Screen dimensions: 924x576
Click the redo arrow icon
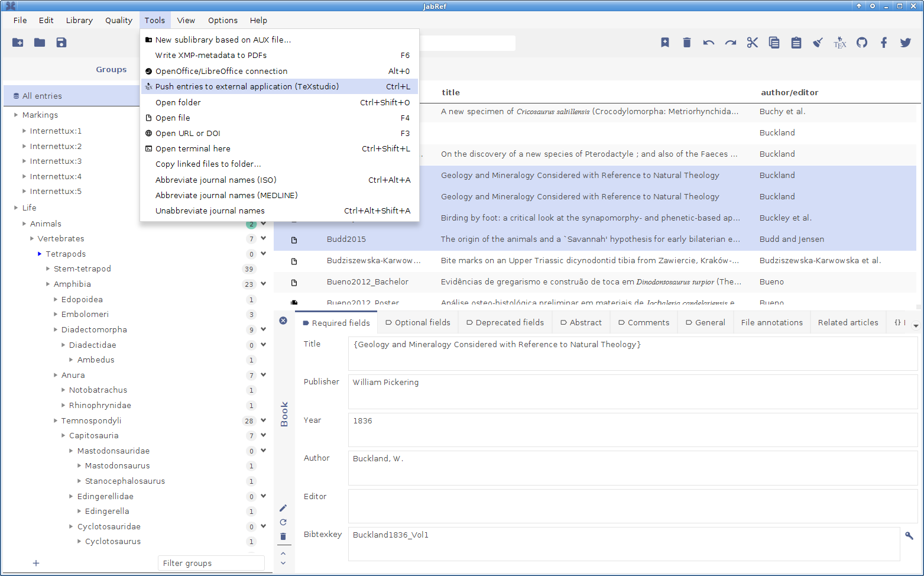coord(731,43)
